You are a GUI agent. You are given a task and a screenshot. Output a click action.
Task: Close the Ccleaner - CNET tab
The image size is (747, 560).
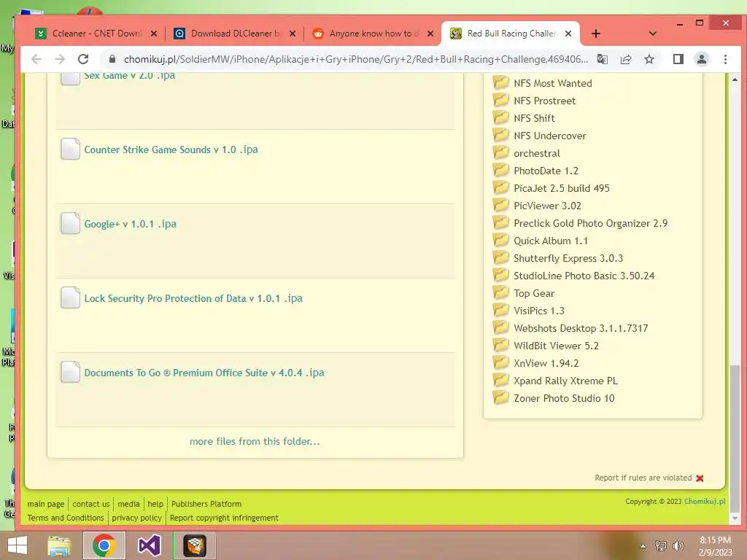click(153, 34)
